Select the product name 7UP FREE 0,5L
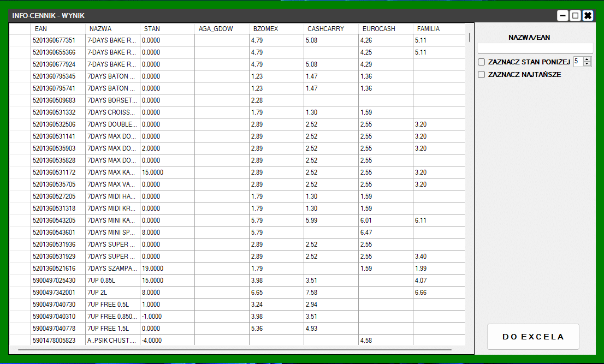This screenshot has width=604, height=364. (x=112, y=305)
